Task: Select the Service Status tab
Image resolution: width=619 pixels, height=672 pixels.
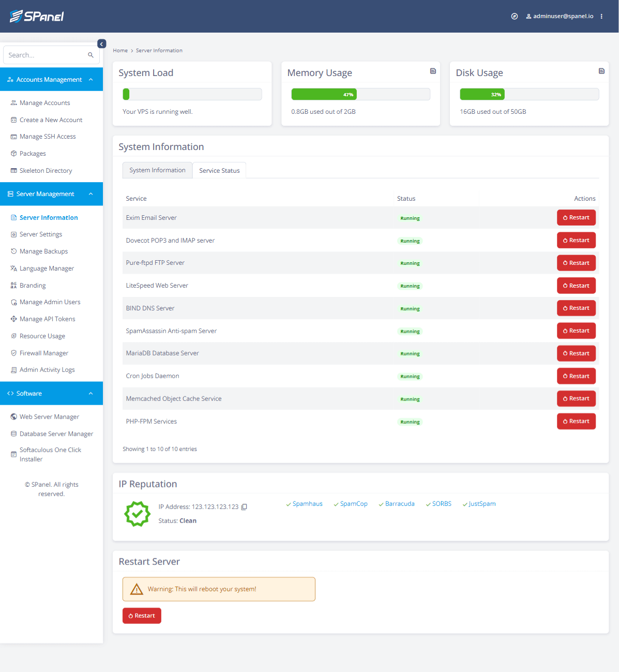Action: 219,170
